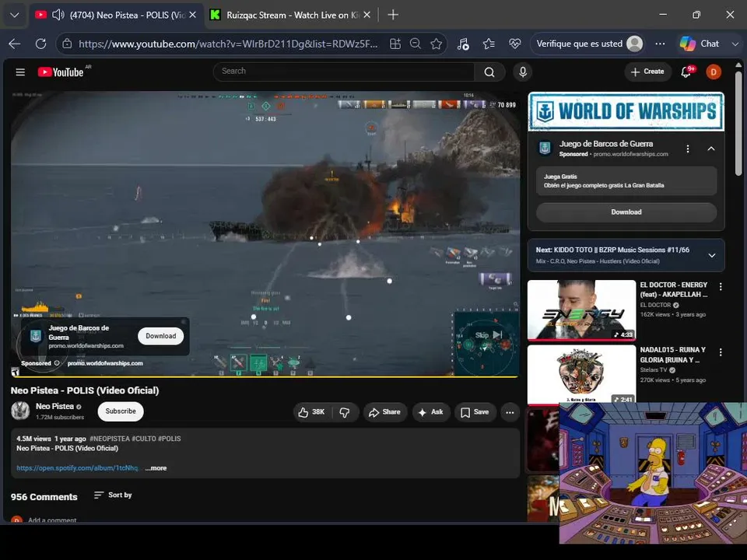Open the Spotify album link in description
The image size is (747, 560).
(x=78, y=468)
